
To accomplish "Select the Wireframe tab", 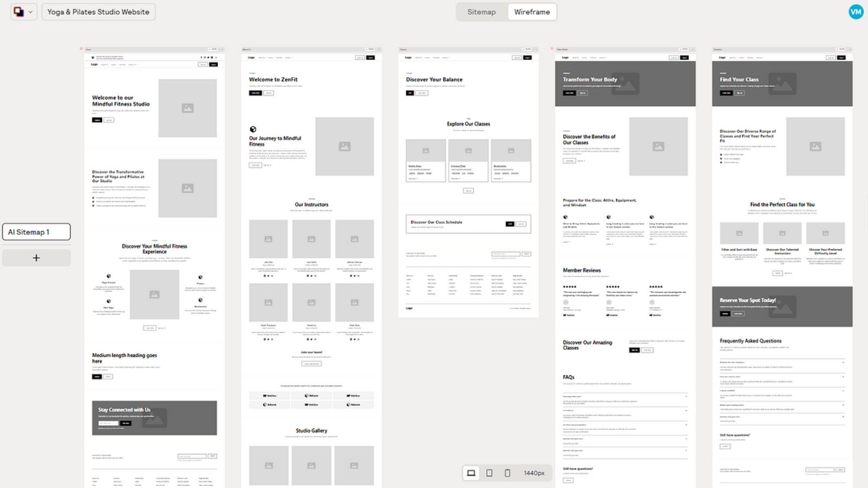I will [x=532, y=12].
